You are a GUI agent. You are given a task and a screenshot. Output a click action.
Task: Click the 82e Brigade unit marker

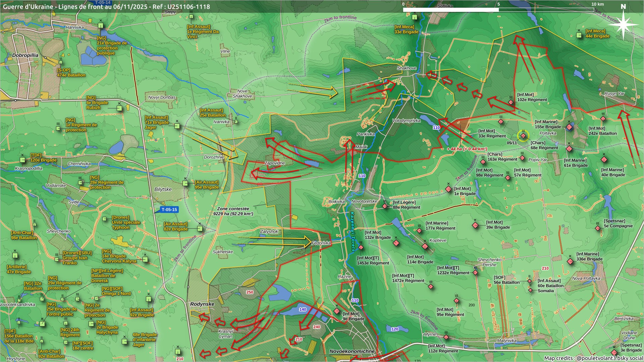pyautogui.click(x=200, y=229)
